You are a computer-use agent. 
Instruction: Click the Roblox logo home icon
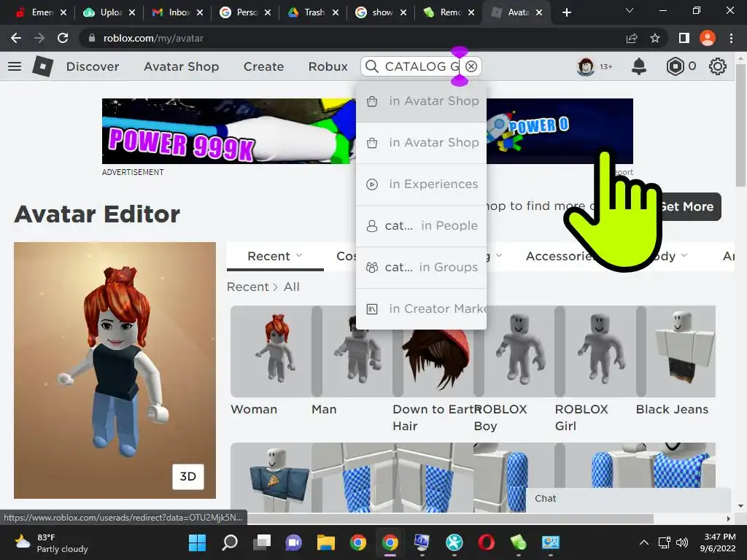(42, 66)
